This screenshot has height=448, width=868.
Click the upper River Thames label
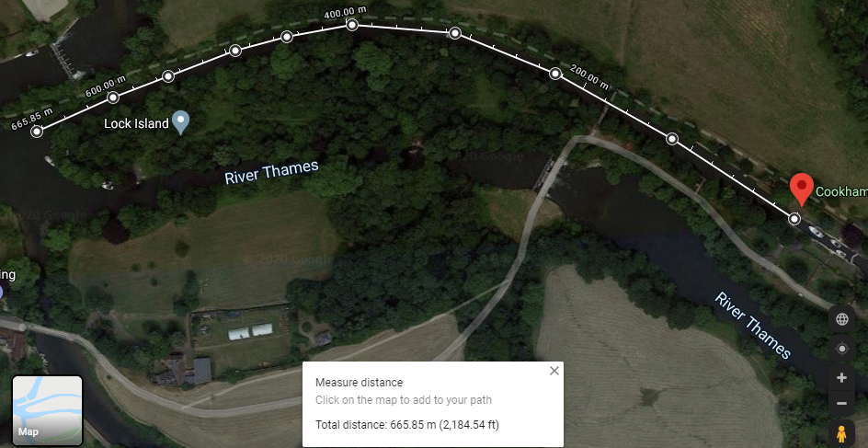click(272, 172)
